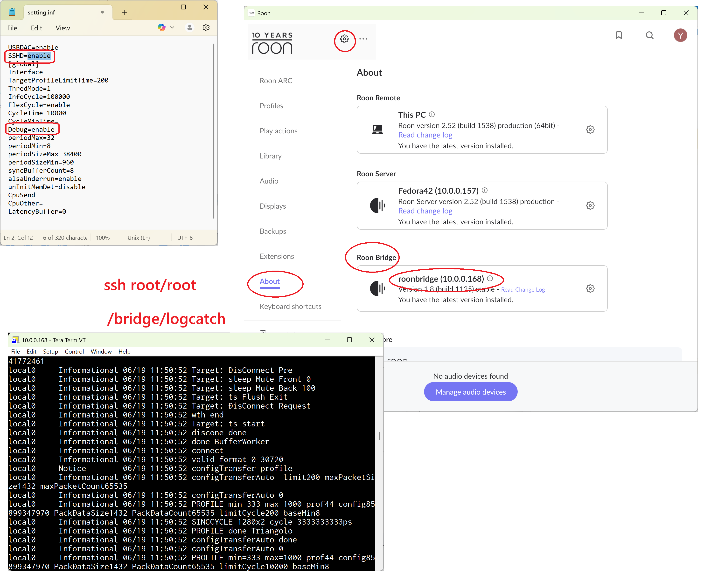Screen dimensions: 725x588
Task: Open the Notepad account icon
Action: point(190,28)
